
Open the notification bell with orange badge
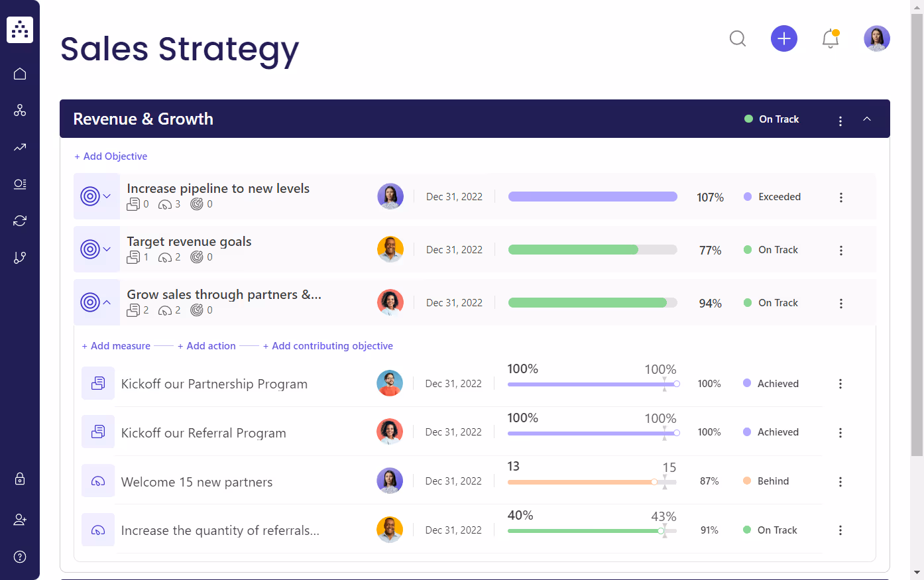[830, 40]
